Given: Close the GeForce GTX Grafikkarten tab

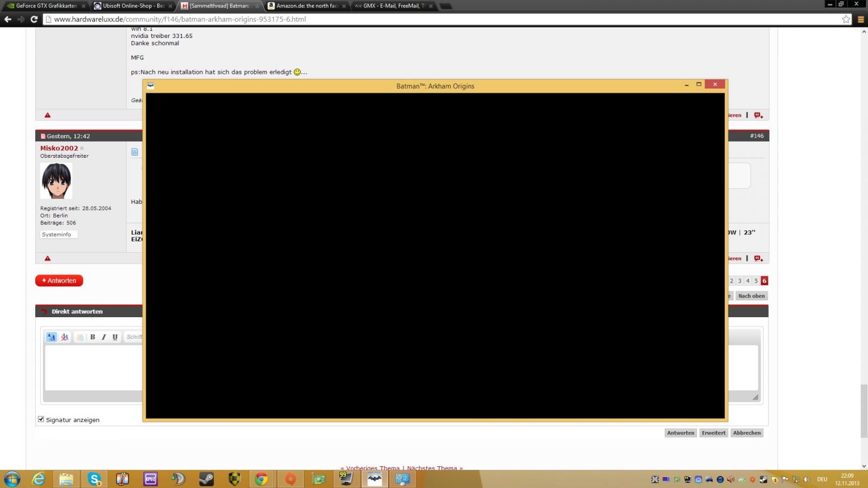Looking at the screenshot, I should (x=84, y=6).
